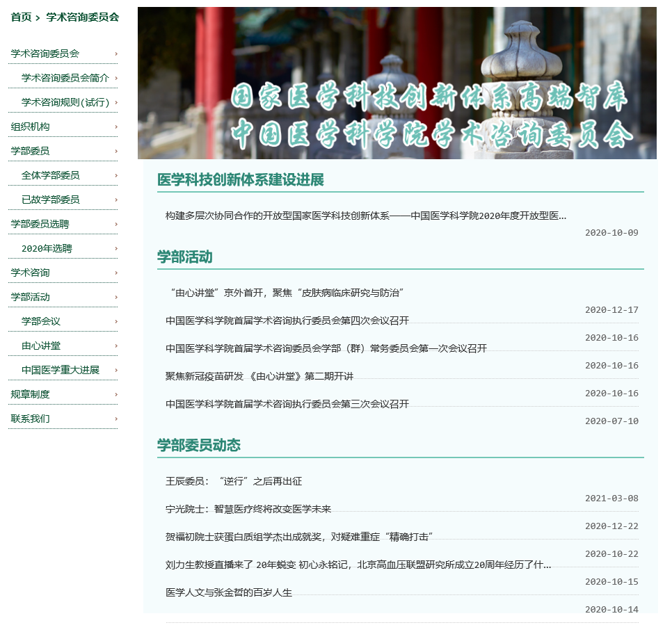Select 学部活动 in the sidebar
Screen dimensions: 672x632
pos(30,298)
